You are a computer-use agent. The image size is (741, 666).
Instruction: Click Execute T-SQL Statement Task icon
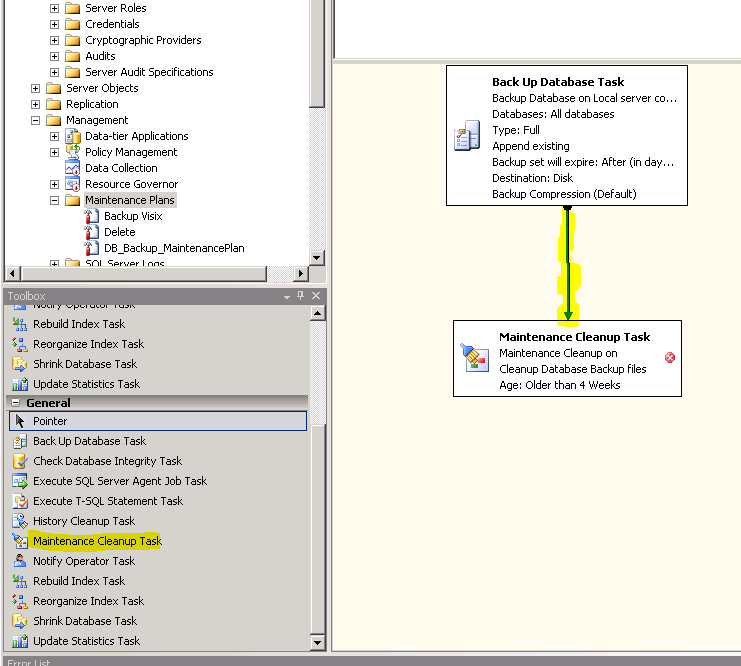[20, 501]
